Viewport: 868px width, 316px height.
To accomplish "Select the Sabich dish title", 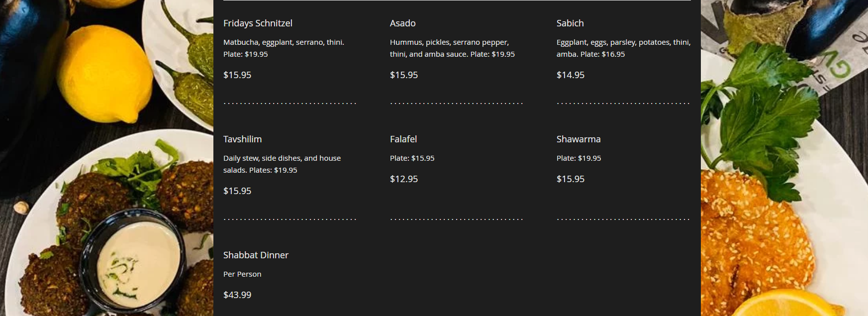I will pyautogui.click(x=570, y=23).
